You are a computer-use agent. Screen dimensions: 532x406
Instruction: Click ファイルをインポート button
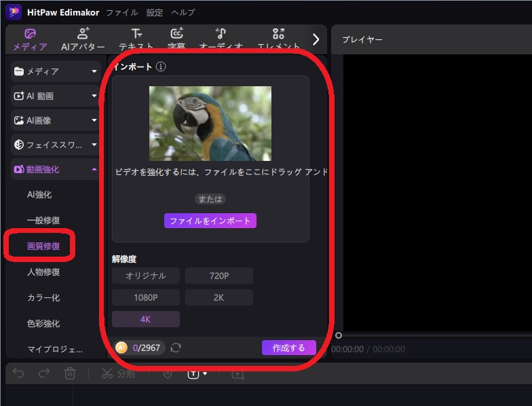pos(210,221)
